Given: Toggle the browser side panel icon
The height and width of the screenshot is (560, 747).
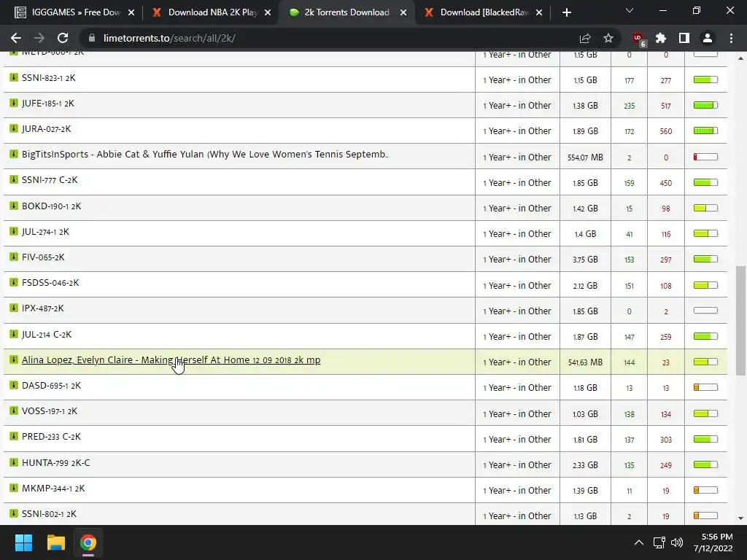Looking at the screenshot, I should [x=684, y=38].
